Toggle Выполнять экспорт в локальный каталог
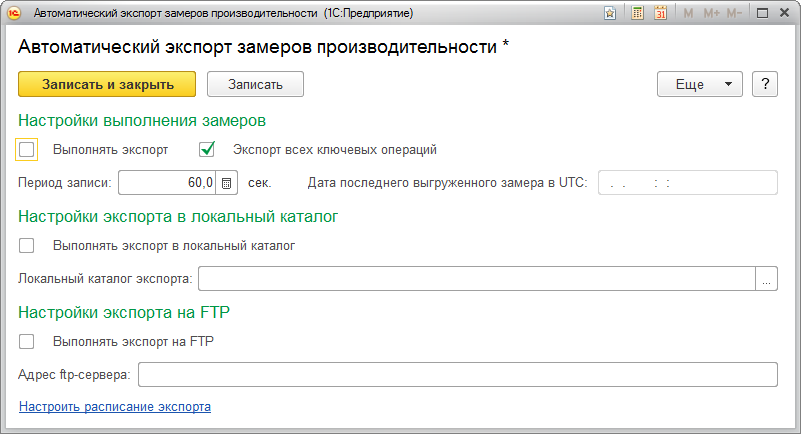801x434 pixels. (x=27, y=244)
